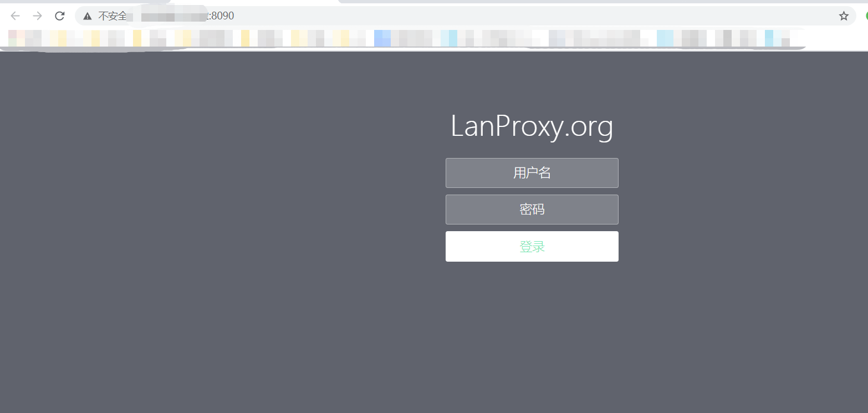Screen dimensions: 868x413
Task: Bookmark this page with the star icon
Action: coord(844,16)
